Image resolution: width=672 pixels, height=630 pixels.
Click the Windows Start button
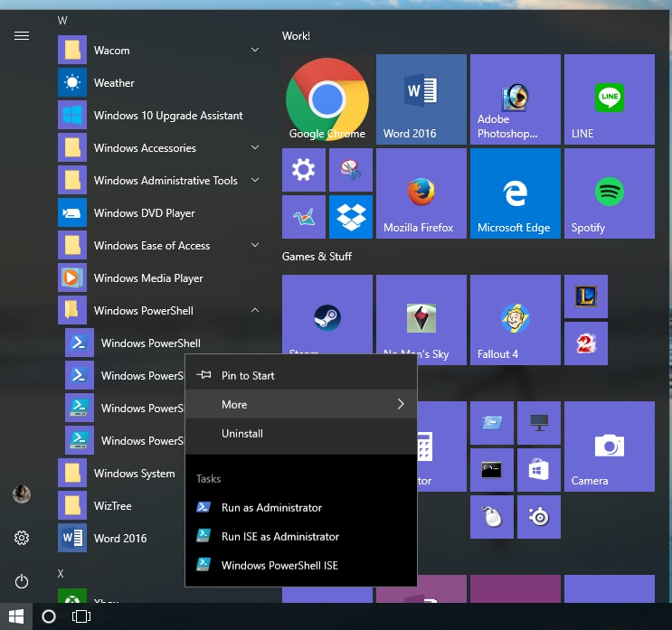click(x=16, y=616)
